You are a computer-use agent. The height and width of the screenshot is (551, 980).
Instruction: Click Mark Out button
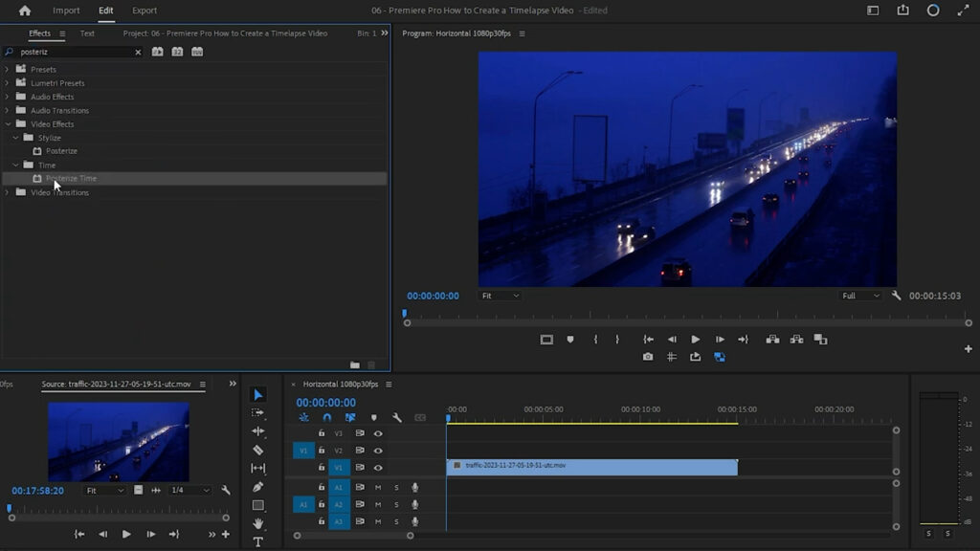pos(617,340)
